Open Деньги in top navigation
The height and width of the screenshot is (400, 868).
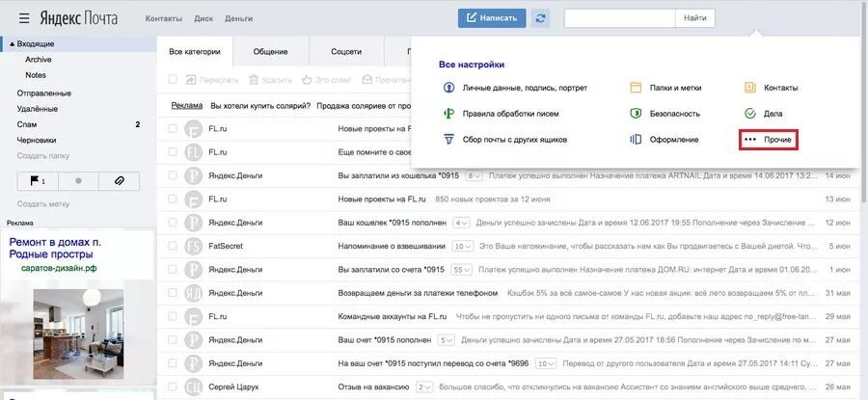tap(238, 18)
